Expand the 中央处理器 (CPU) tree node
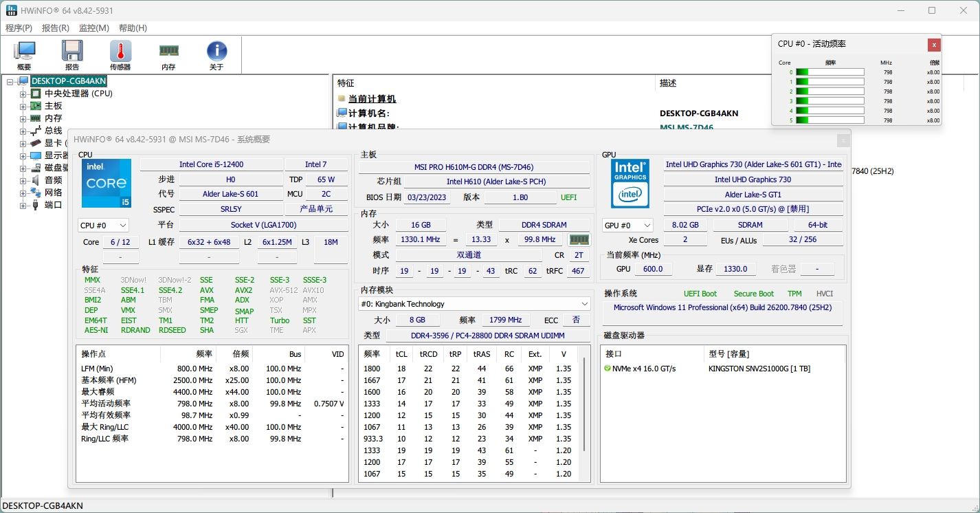This screenshot has width=980, height=513. click(x=23, y=94)
